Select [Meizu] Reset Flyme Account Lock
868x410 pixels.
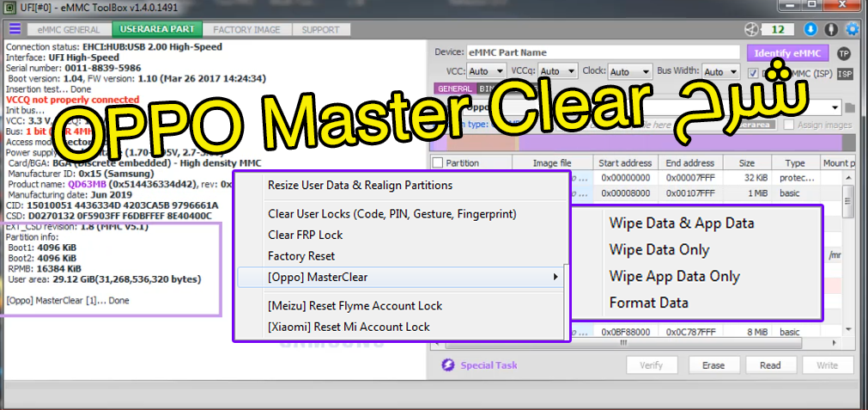click(x=355, y=306)
